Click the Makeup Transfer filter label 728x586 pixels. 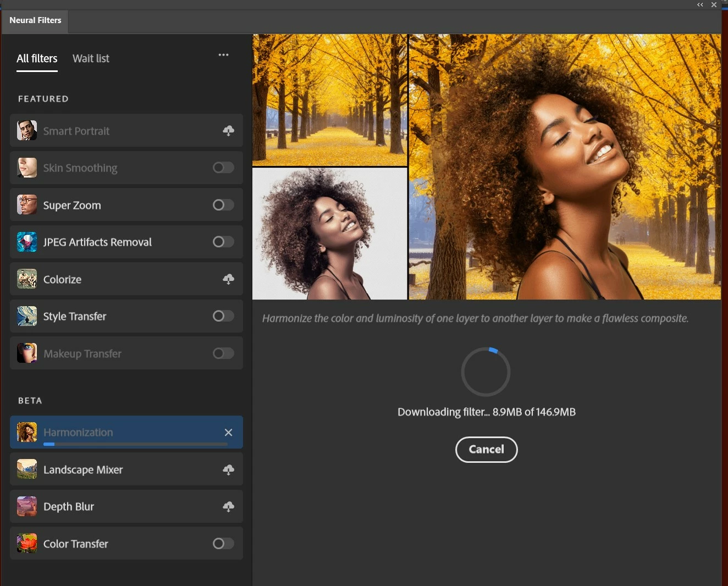pyautogui.click(x=82, y=354)
